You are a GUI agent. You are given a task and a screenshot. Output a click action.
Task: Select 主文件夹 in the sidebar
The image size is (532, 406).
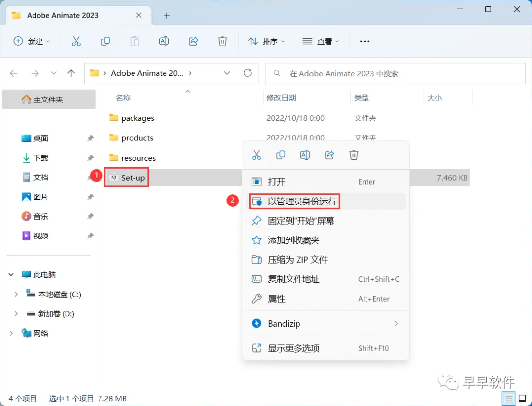[x=48, y=100]
